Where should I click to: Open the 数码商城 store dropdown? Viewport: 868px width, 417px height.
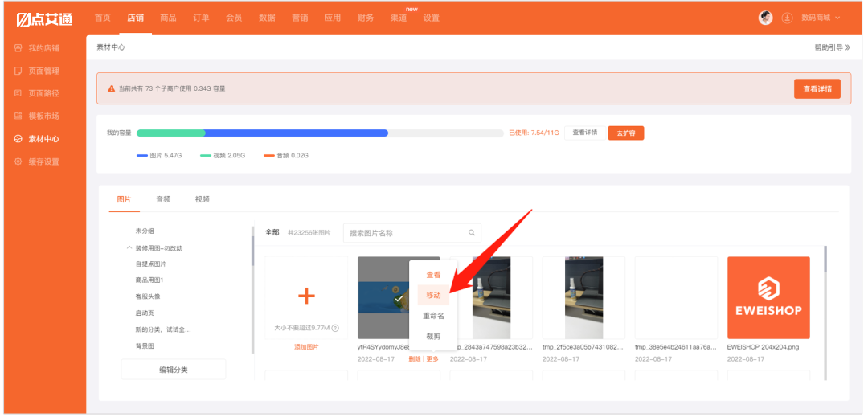click(x=821, y=18)
